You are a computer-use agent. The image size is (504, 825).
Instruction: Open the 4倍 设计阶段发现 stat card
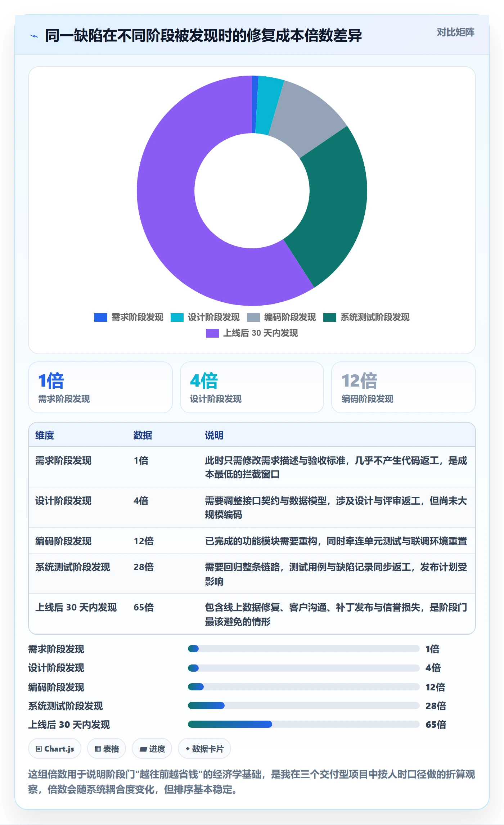pos(252,387)
